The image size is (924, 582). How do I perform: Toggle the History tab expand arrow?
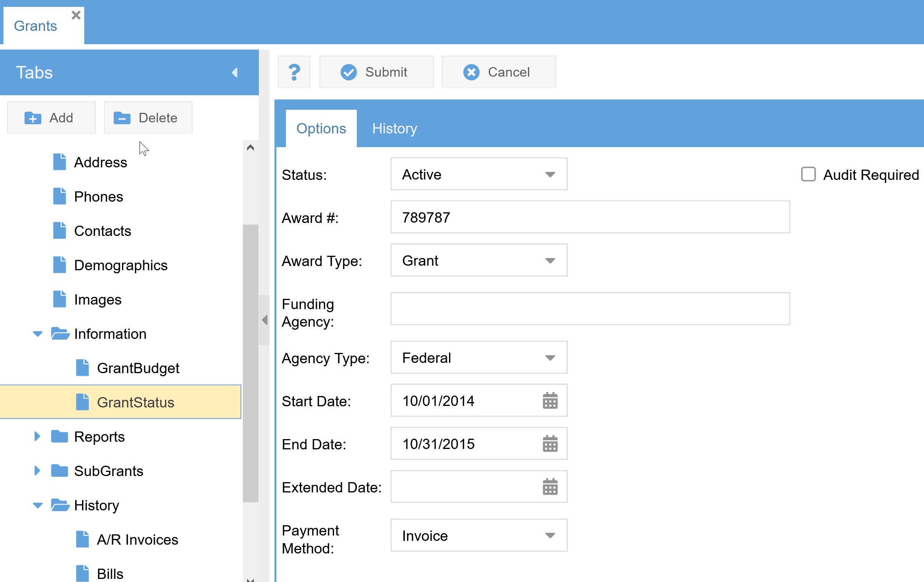36,505
